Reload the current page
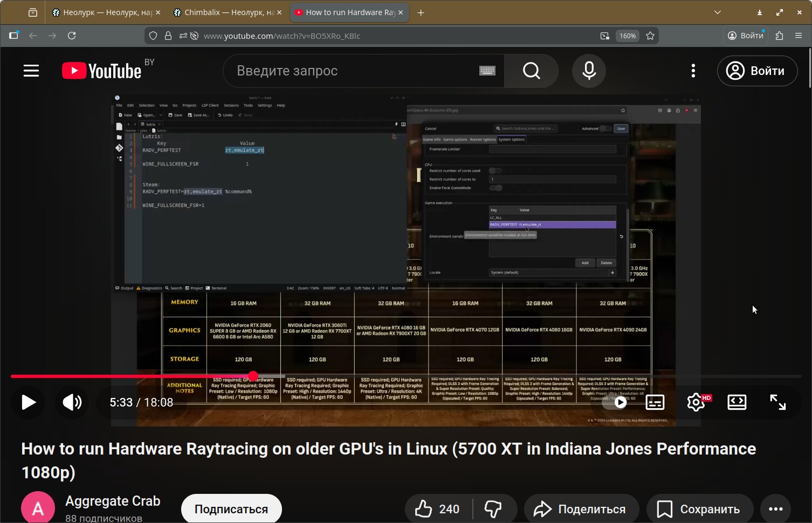 pyautogui.click(x=72, y=36)
